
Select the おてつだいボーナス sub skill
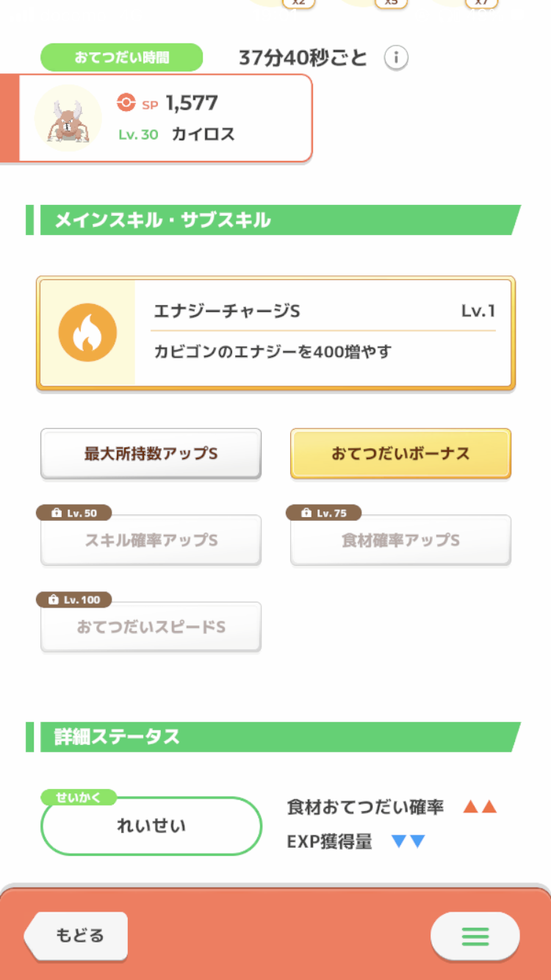tap(400, 453)
